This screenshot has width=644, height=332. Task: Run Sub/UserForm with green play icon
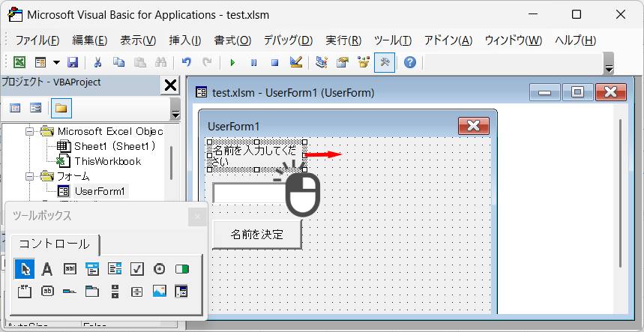(x=233, y=62)
